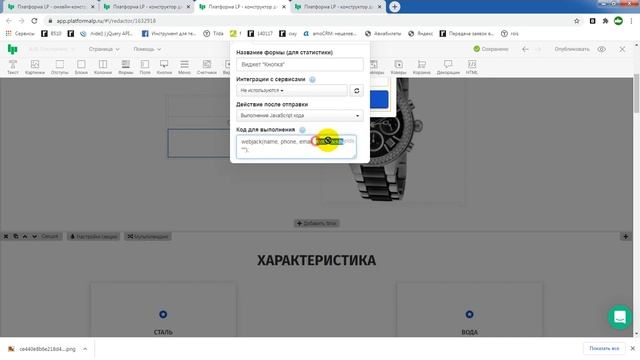Open Не используются integrations dropdown

(x=292, y=91)
